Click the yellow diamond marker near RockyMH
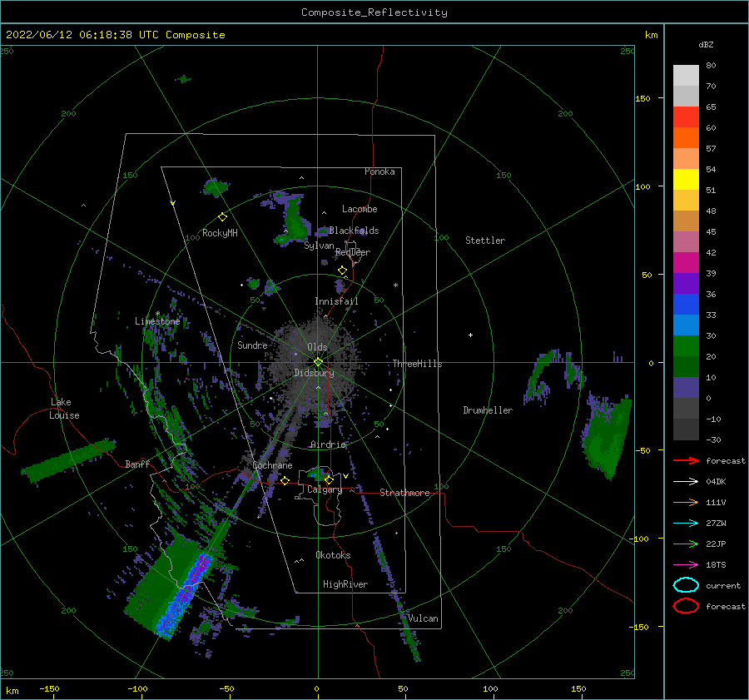This screenshot has width=749, height=700. pyautogui.click(x=222, y=217)
